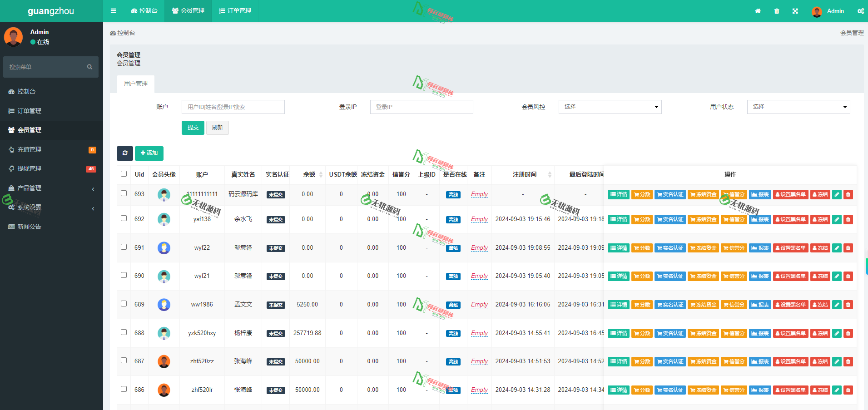Viewport: 868px width, 410px height.
Task: Open the settings gears icon top-right
Action: pyautogui.click(x=860, y=11)
